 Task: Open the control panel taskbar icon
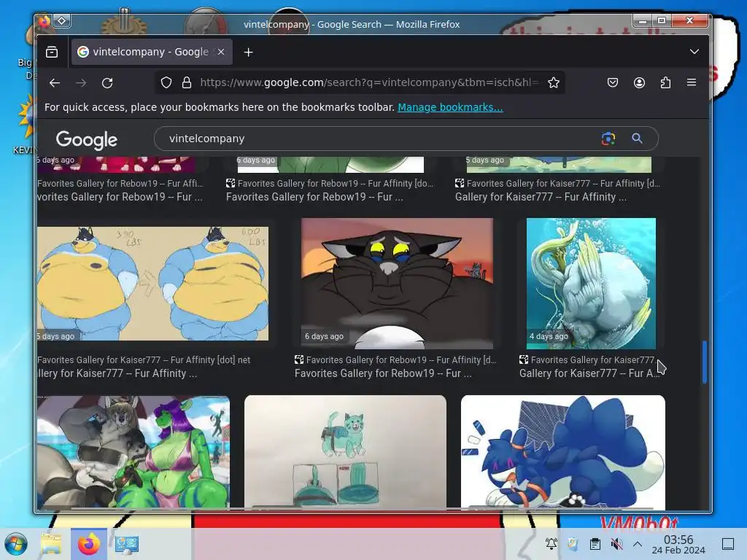click(127, 544)
